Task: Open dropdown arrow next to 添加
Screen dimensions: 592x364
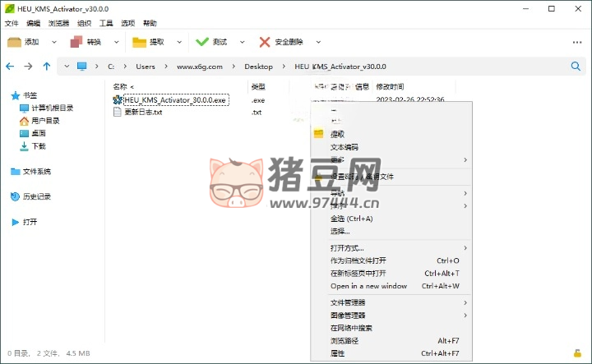Action: point(54,42)
